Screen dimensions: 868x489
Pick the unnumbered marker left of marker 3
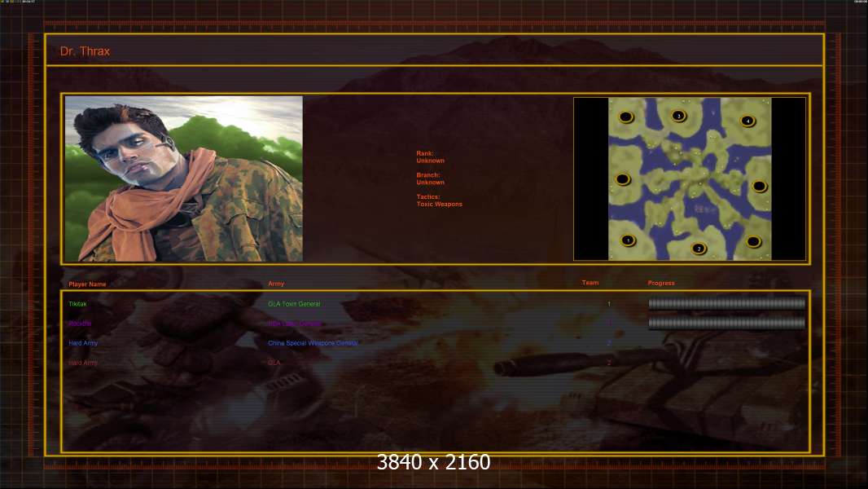point(626,117)
